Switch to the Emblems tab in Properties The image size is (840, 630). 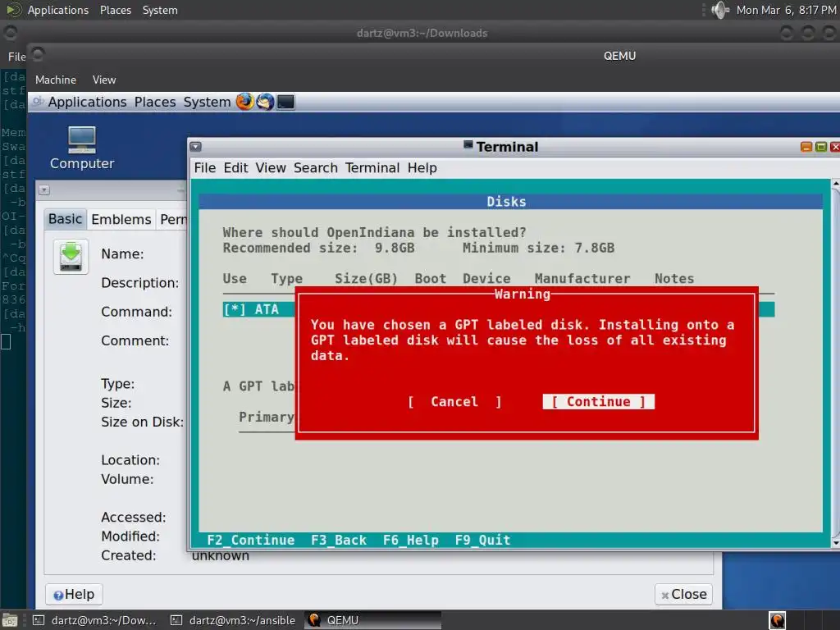121,219
